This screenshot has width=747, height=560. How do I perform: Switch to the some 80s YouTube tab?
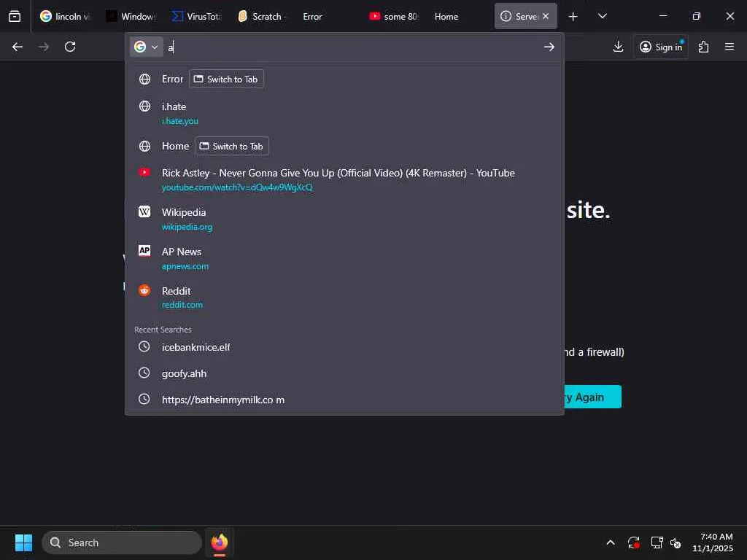[x=394, y=17]
